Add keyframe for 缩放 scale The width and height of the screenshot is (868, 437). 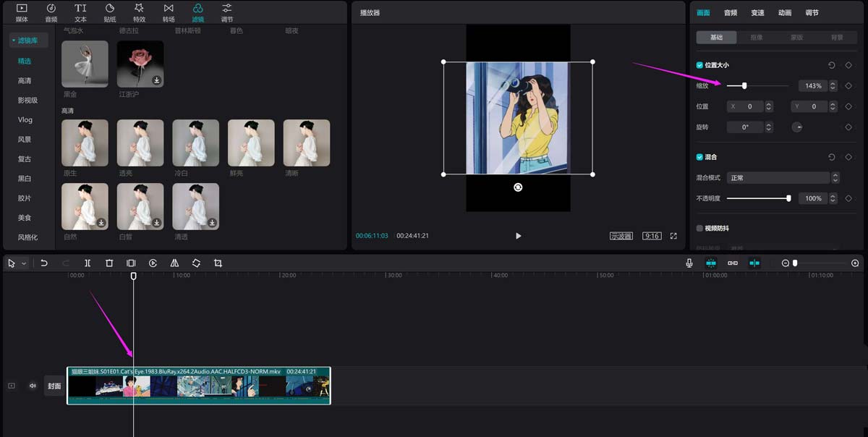(x=848, y=86)
